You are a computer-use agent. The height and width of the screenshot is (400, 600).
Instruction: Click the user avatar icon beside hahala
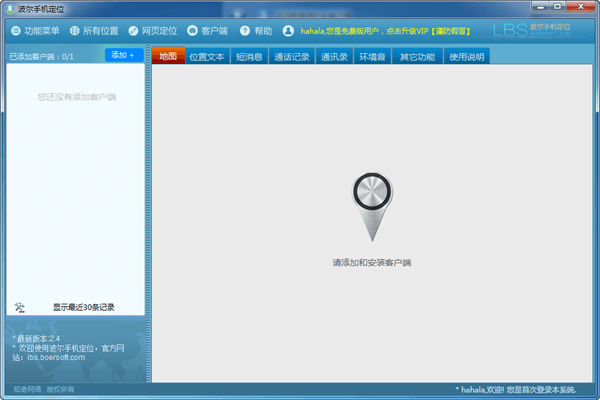coord(289,31)
